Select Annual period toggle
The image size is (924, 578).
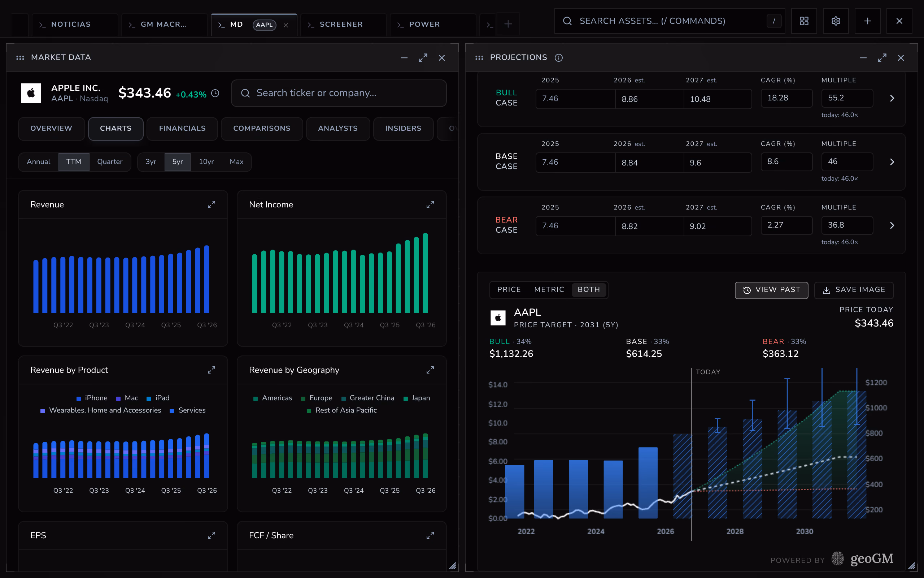[x=39, y=162]
